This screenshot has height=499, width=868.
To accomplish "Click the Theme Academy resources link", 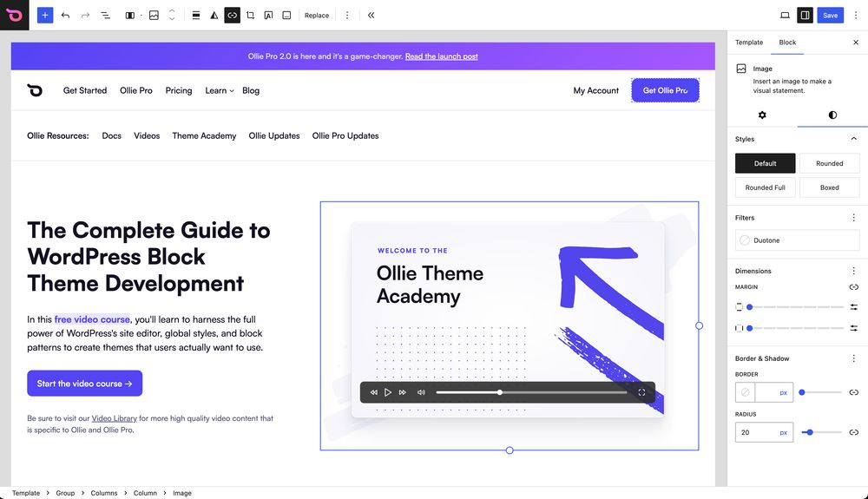I will tap(204, 135).
